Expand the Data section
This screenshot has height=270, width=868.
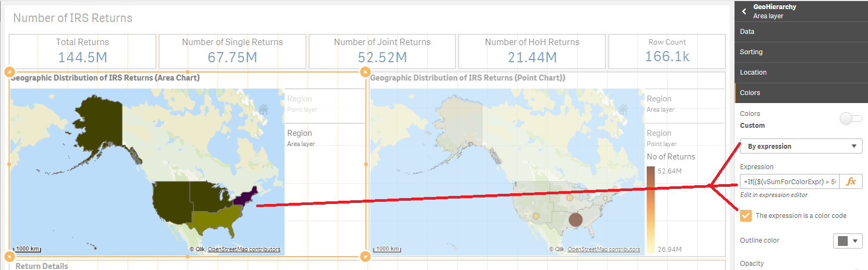tap(801, 32)
